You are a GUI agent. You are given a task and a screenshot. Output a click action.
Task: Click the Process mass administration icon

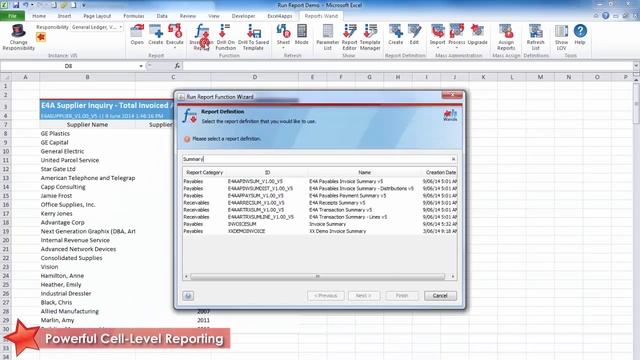click(457, 36)
